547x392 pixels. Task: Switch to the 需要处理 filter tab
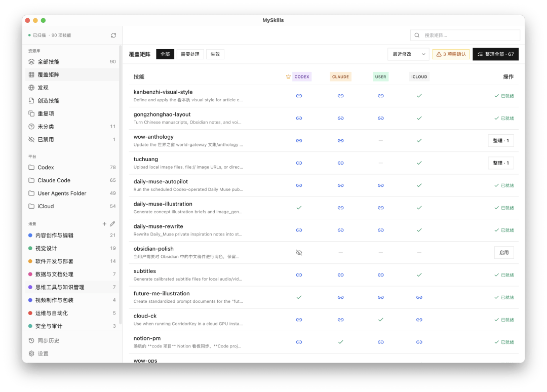tap(190, 54)
